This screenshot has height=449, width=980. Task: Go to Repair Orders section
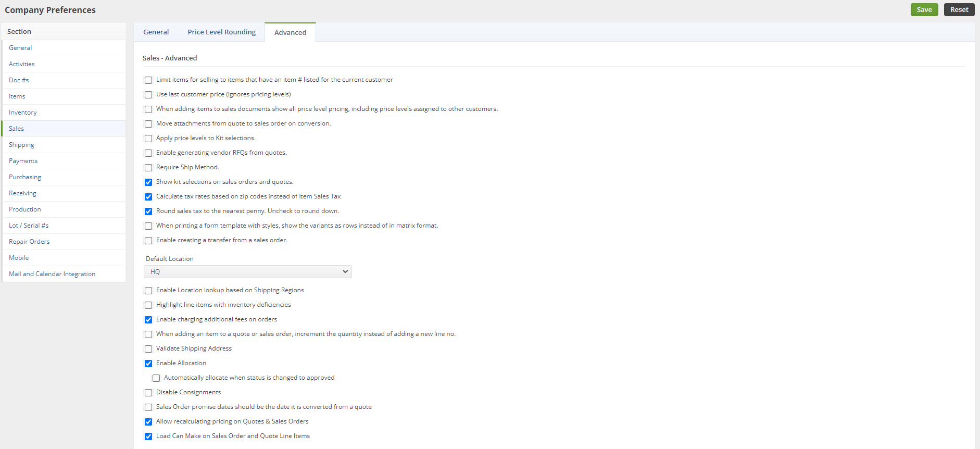[64, 242]
